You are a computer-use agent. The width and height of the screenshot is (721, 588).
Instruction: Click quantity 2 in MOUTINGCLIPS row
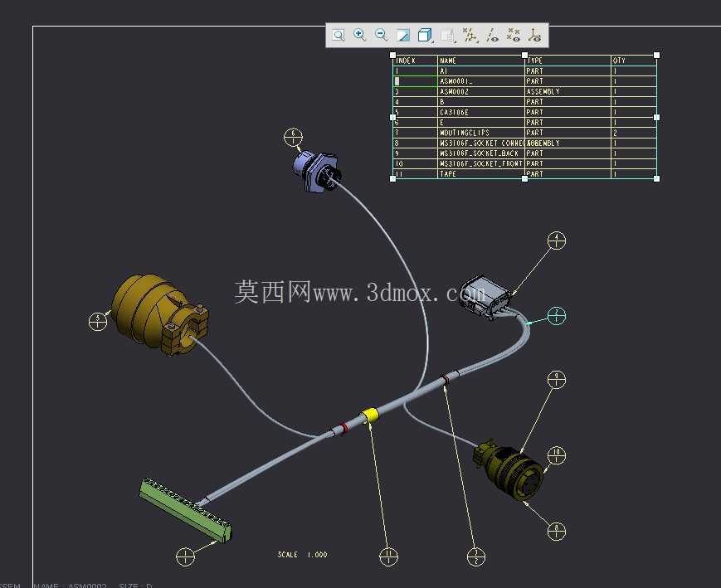[634, 133]
